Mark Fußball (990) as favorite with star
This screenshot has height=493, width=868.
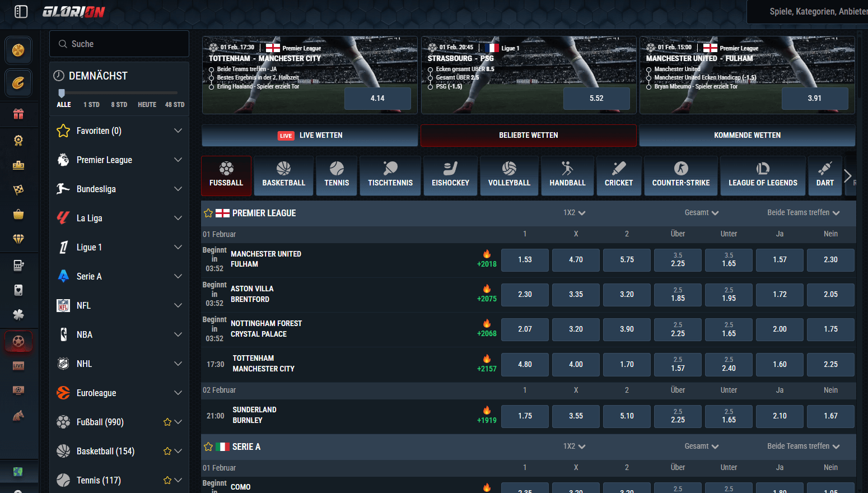pos(167,422)
